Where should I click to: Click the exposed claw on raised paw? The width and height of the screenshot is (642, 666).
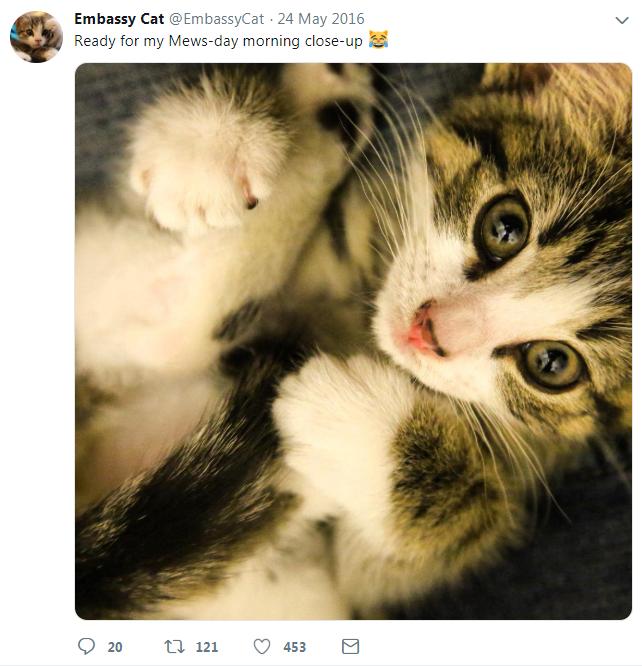[248, 193]
